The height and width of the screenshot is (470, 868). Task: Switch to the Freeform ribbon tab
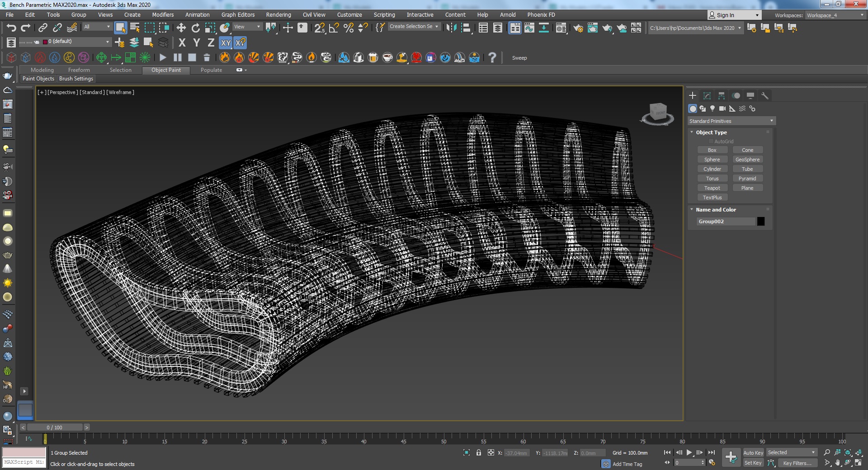point(79,70)
